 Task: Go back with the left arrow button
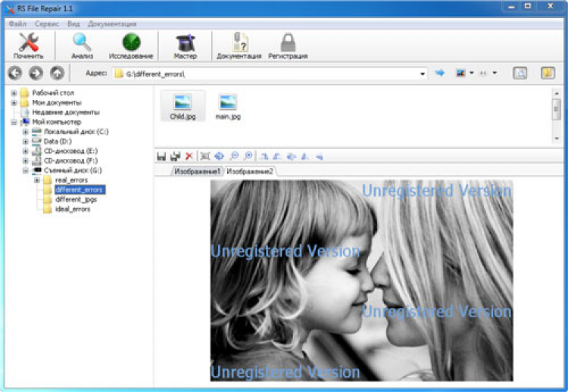point(15,73)
